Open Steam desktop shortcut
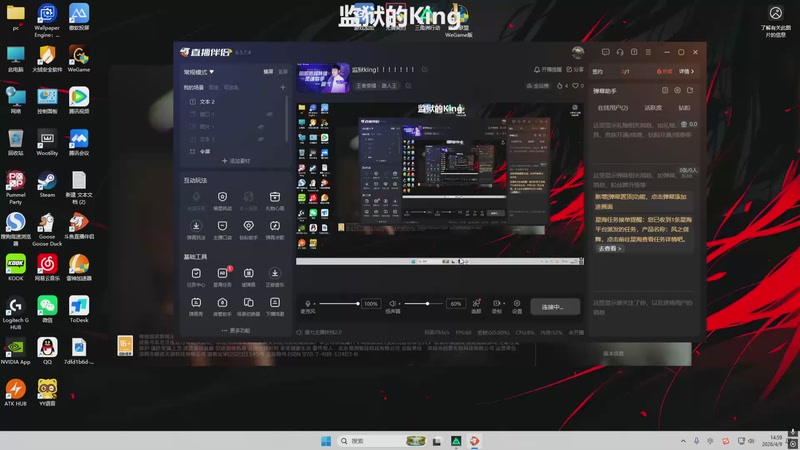The height and width of the screenshot is (450, 800). (x=47, y=185)
